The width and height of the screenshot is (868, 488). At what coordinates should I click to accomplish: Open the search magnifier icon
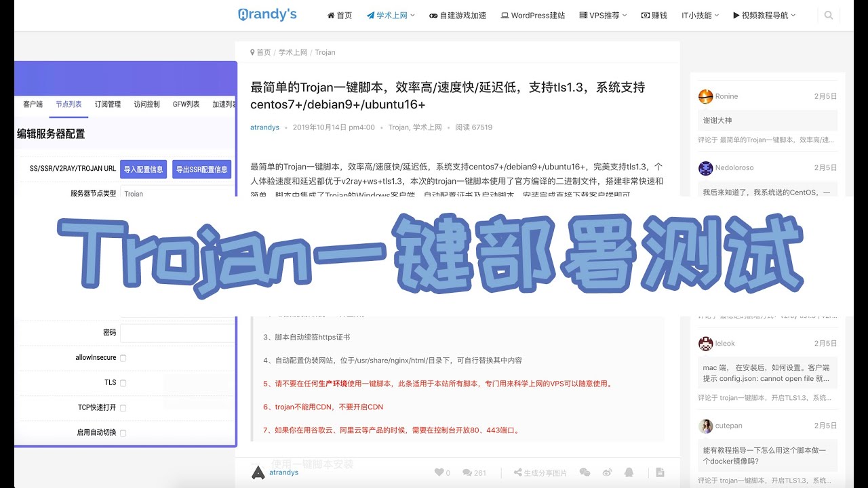[829, 15]
